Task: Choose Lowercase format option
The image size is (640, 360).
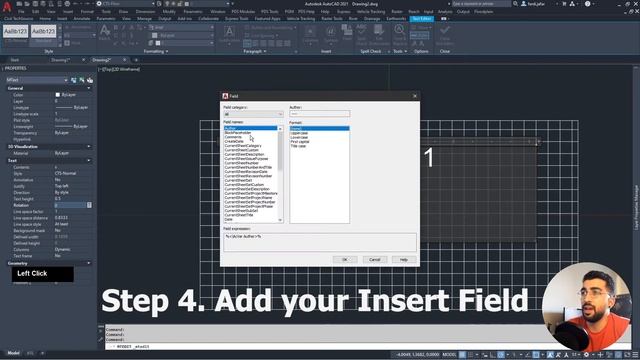Action: [x=299, y=137]
